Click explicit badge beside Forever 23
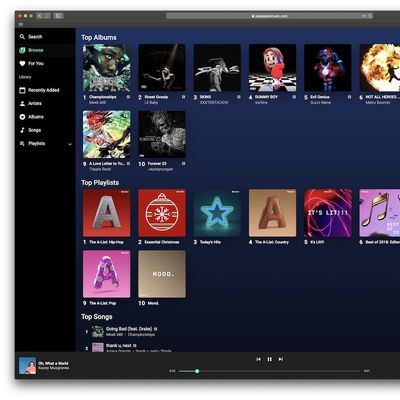The width and height of the screenshot is (400, 400). tap(183, 164)
